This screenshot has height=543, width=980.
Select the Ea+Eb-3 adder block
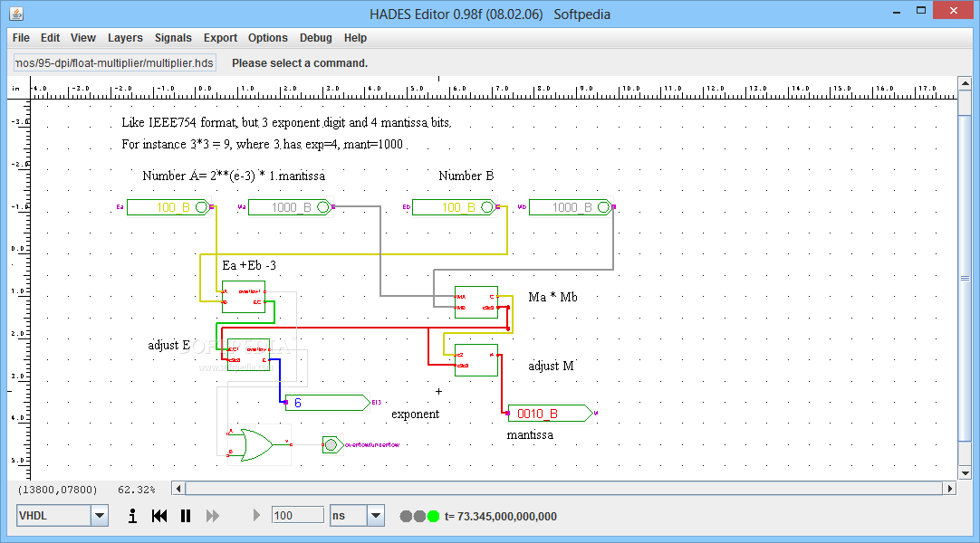click(244, 297)
